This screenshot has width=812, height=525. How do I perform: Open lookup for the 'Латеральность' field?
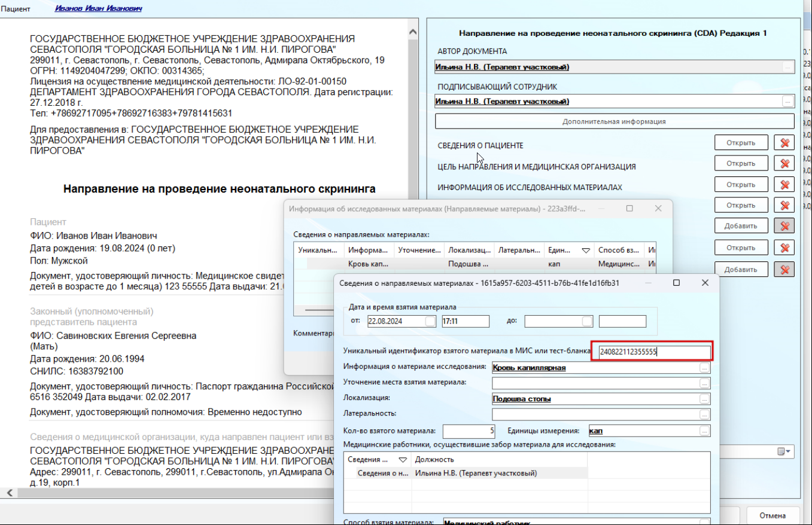[x=705, y=414]
